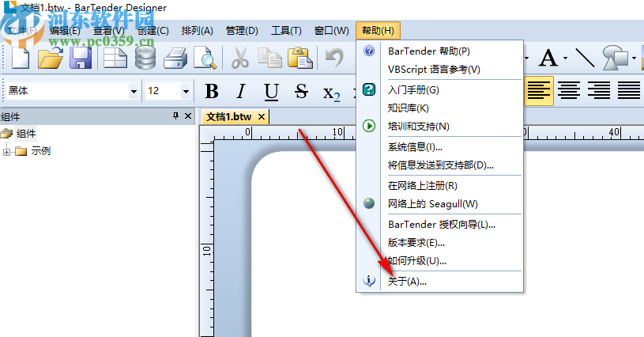The height and width of the screenshot is (337, 644).
Task: Choose 培训和支持(N) menu item
Action: (x=440, y=126)
